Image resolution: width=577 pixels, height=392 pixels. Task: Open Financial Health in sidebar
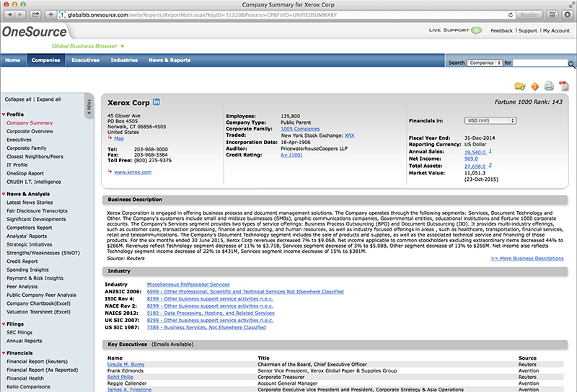point(25,378)
